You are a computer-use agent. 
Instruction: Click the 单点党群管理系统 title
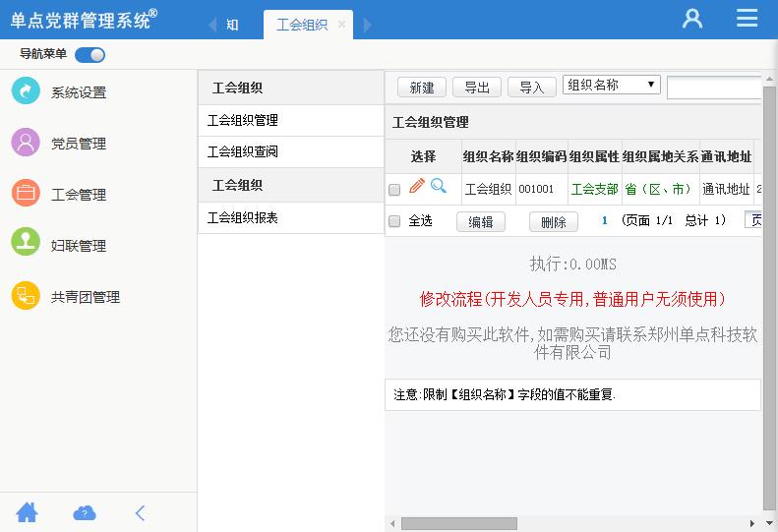(x=84, y=20)
